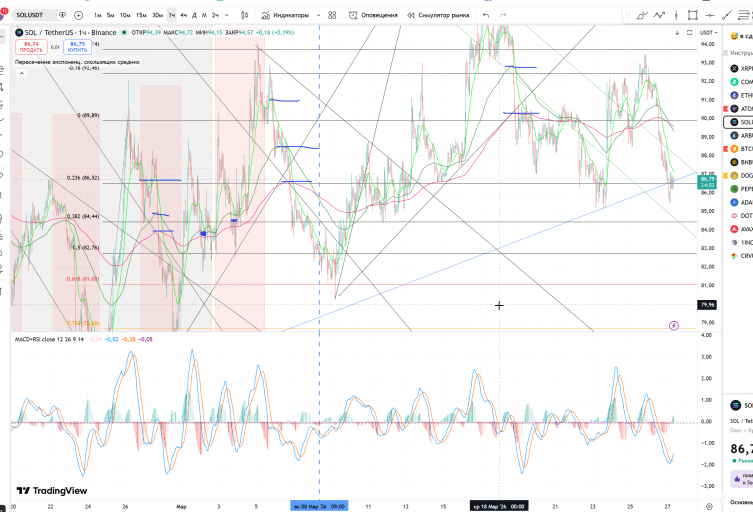
Task: Click the download arrow icon above the price scale
Action: click(x=677, y=33)
